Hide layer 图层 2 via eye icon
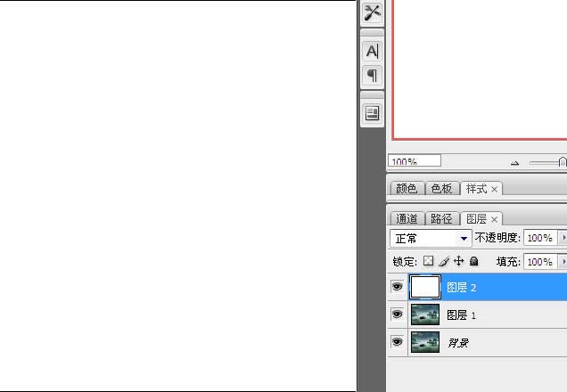The image size is (567, 392). (397, 287)
